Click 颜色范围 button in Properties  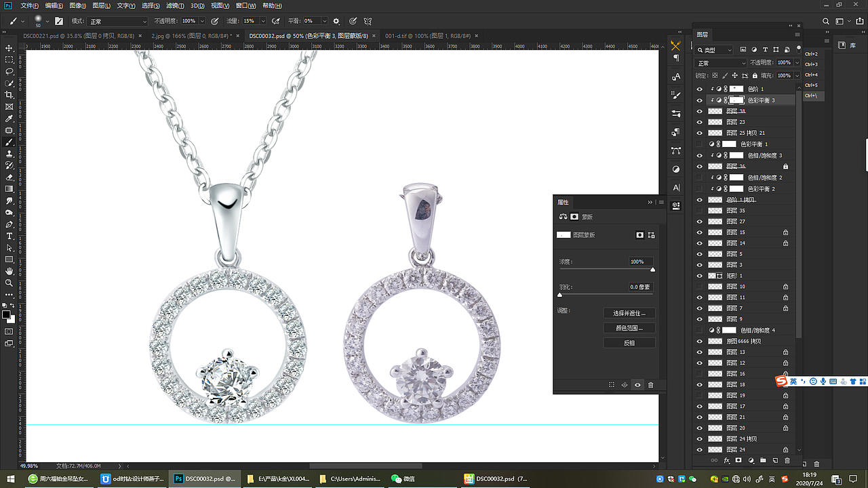pyautogui.click(x=629, y=328)
